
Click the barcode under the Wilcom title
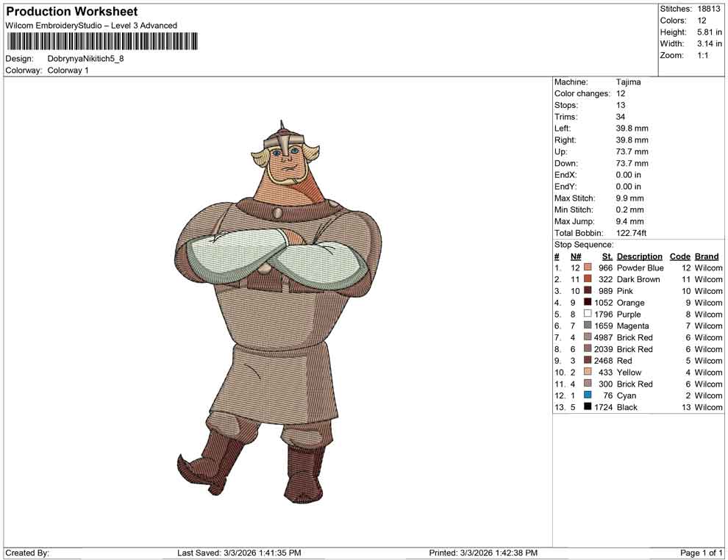tap(101, 41)
